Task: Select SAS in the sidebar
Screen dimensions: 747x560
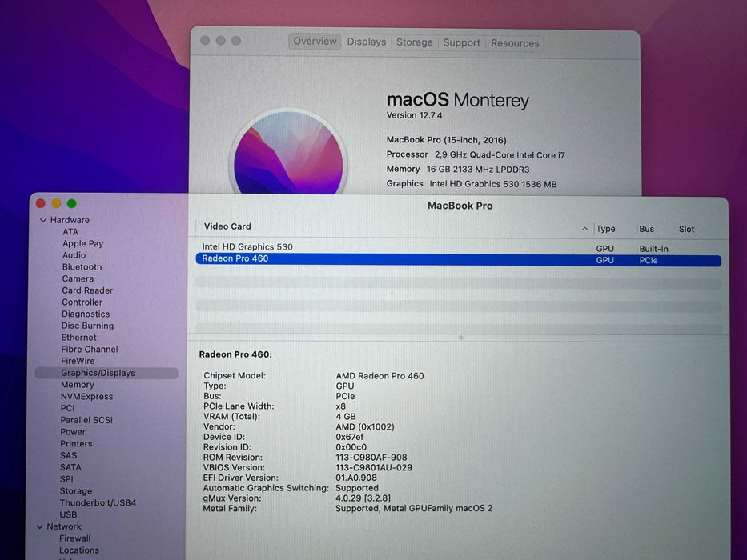Action: tap(69, 456)
